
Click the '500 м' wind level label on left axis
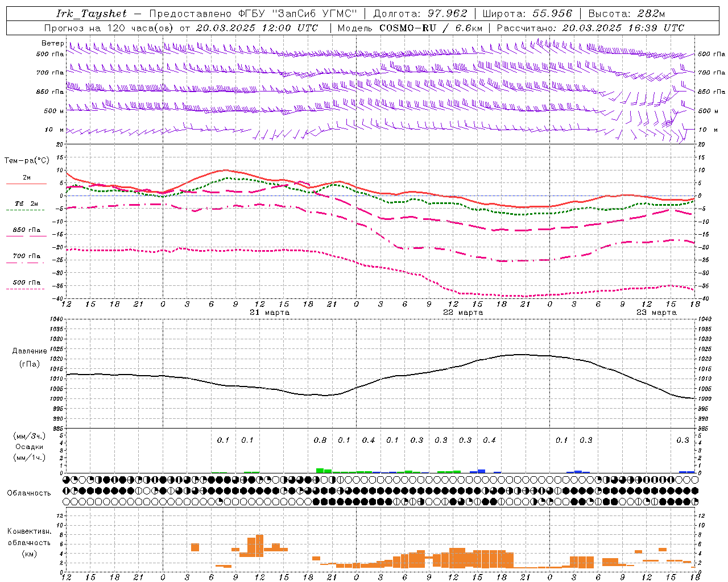click(54, 111)
